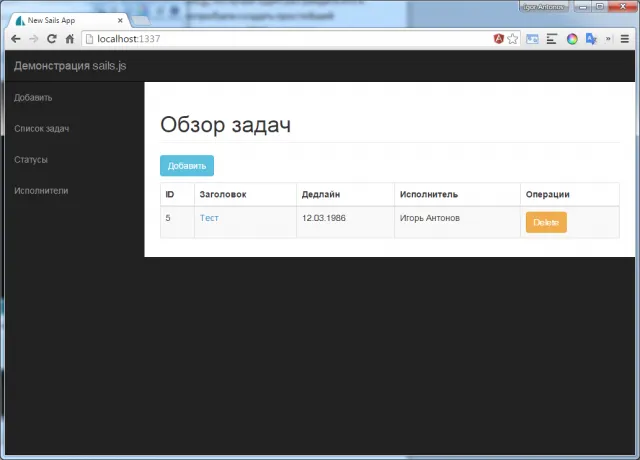Open the Chrome hamburger menu
The height and width of the screenshot is (460, 640).
(x=624, y=39)
